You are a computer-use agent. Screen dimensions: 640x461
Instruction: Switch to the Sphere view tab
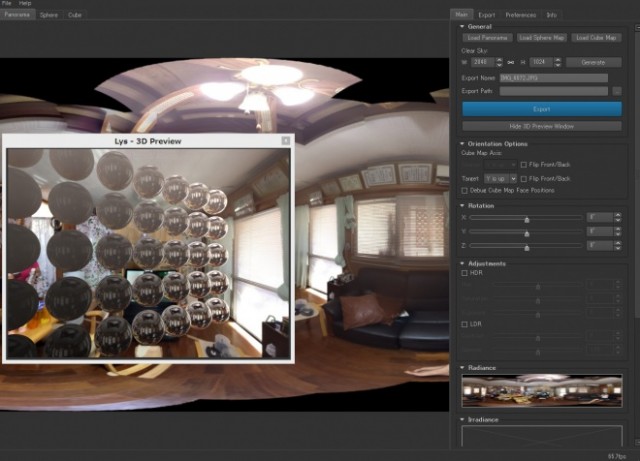pos(49,15)
